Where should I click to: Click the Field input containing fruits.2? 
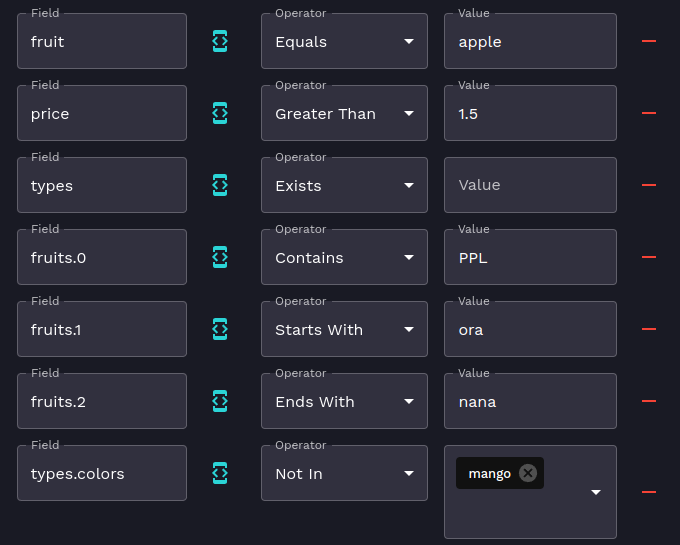pos(101,402)
